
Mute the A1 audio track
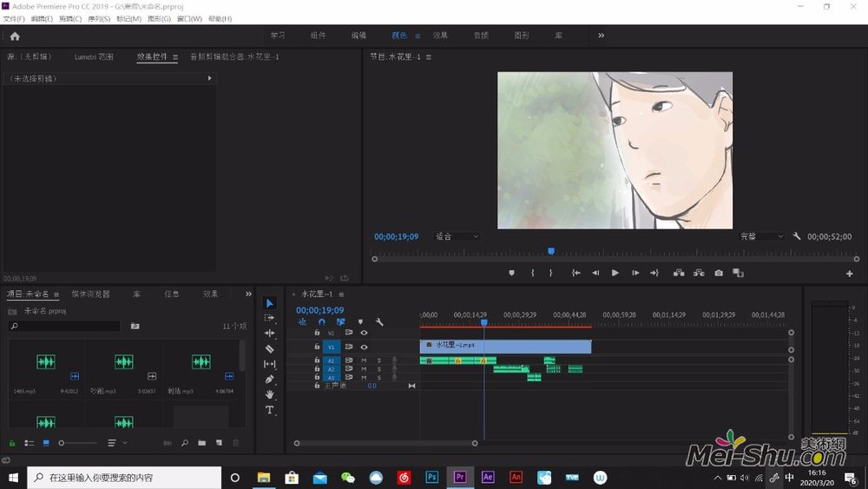point(364,360)
